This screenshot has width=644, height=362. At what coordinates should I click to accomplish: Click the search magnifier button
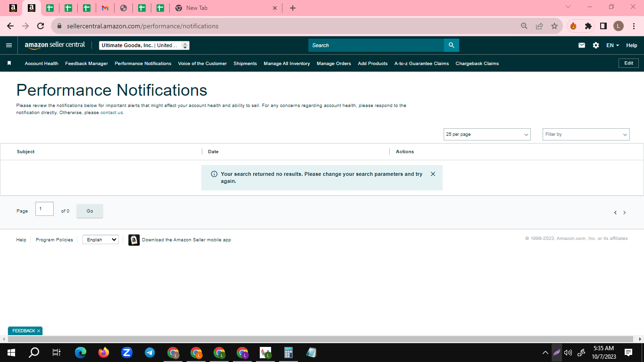pos(451,45)
